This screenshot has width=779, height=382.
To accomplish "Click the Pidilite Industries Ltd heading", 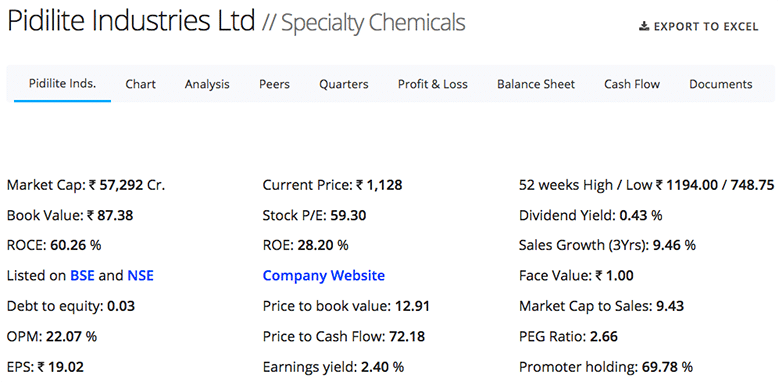I will click(131, 21).
